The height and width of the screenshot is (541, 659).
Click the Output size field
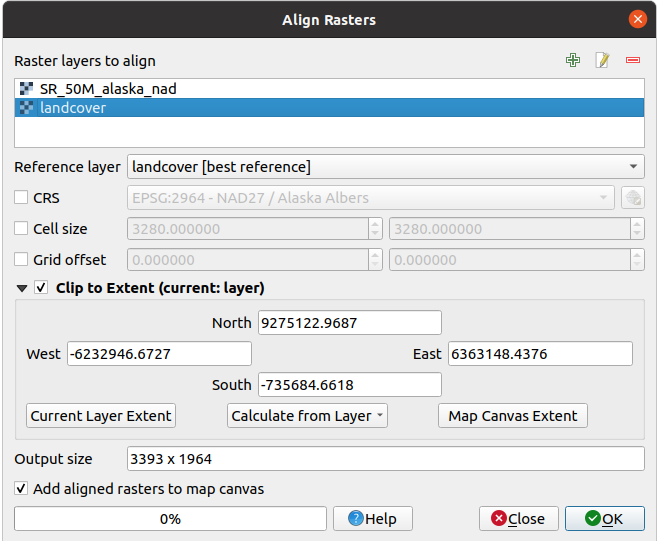pyautogui.click(x=385, y=459)
